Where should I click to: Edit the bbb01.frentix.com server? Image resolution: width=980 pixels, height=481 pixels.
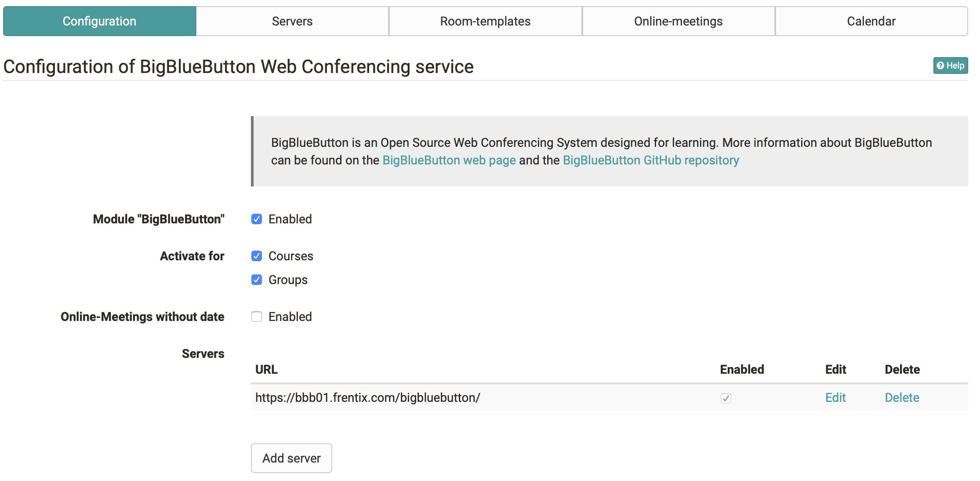pos(835,397)
